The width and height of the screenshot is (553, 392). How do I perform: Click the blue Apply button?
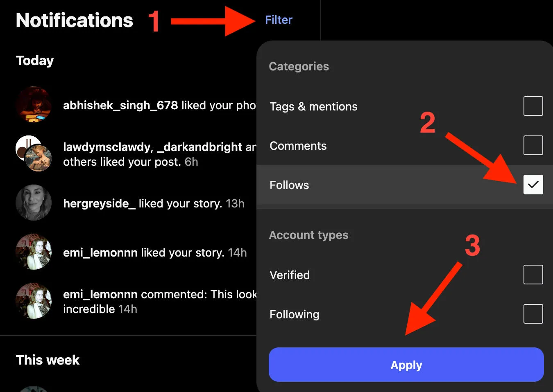point(406,365)
